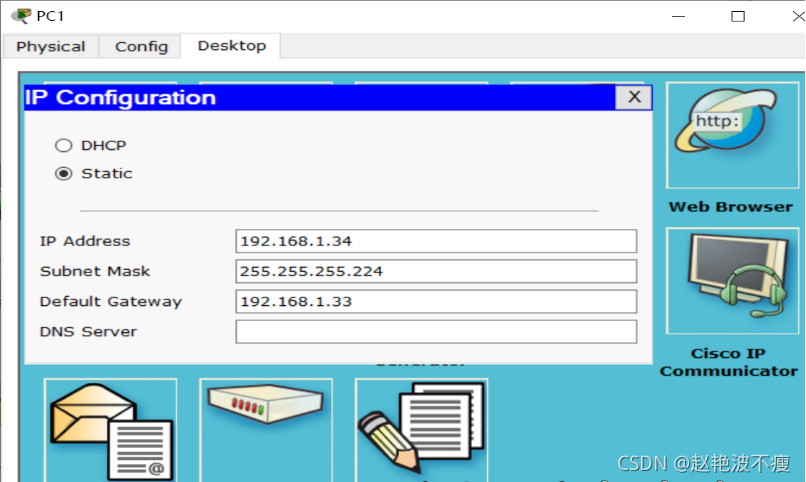Open the pencil and documents text editor icon
Viewport: 806px width, 482px height.
[x=422, y=430]
